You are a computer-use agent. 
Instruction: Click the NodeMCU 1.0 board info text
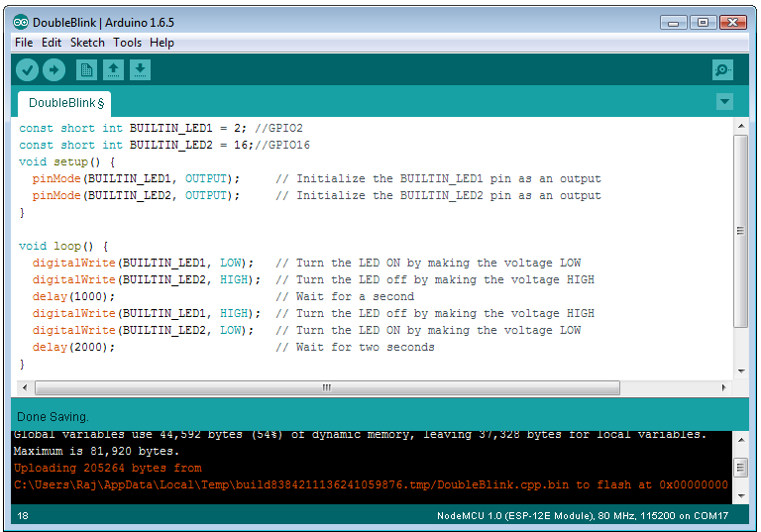pos(583,516)
